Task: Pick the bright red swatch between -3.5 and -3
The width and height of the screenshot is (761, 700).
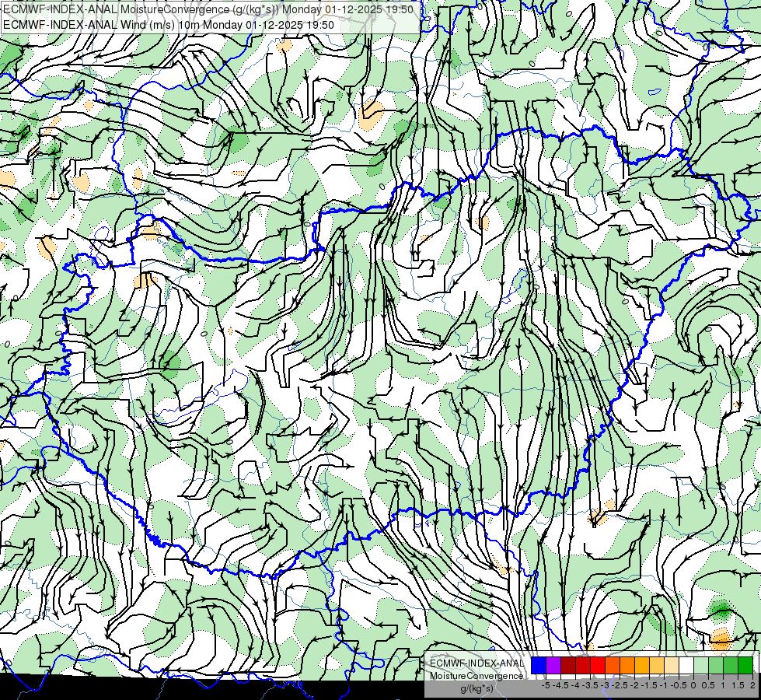Action: coord(598,666)
